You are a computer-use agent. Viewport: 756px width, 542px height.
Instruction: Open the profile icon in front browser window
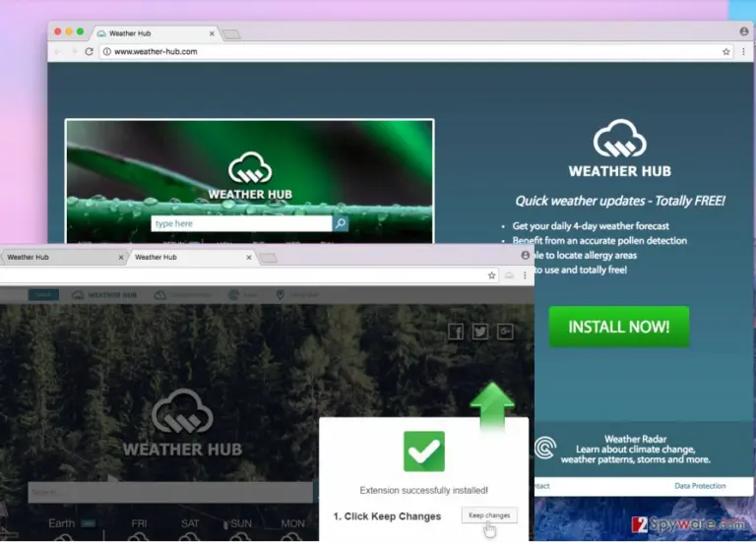(525, 256)
